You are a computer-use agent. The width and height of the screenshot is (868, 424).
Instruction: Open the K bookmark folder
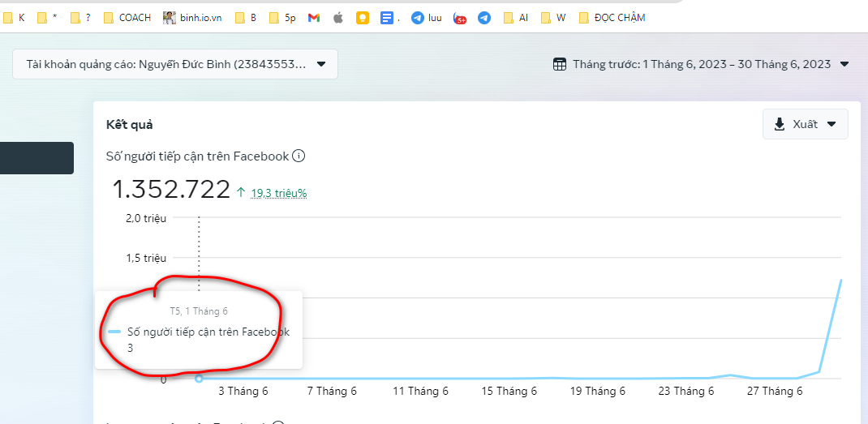15,18
